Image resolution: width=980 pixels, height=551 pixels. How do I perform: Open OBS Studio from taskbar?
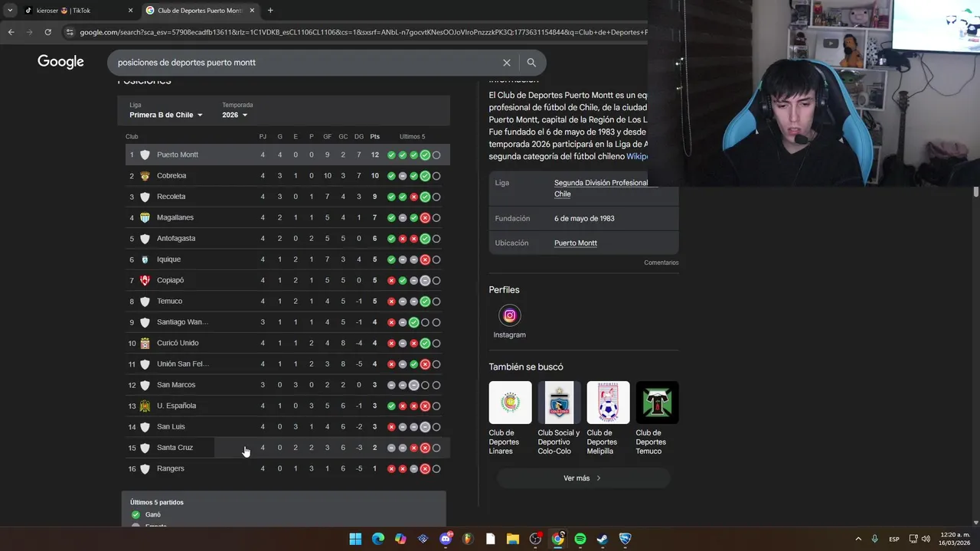535,539
